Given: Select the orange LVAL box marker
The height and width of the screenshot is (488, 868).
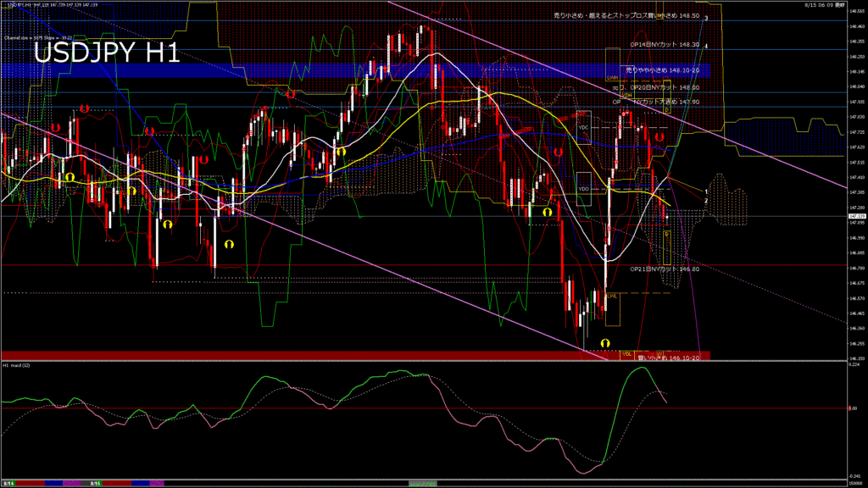Looking at the screenshot, I should tap(612, 296).
